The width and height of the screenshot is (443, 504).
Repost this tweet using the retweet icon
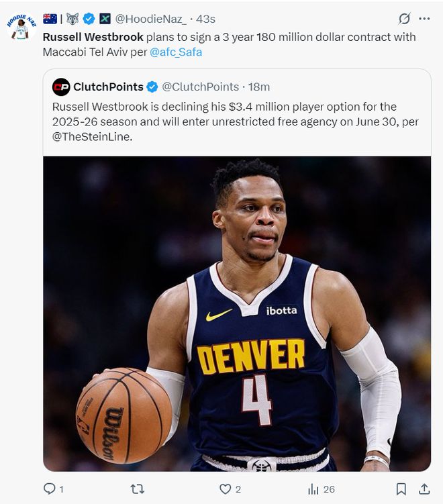coord(136,489)
